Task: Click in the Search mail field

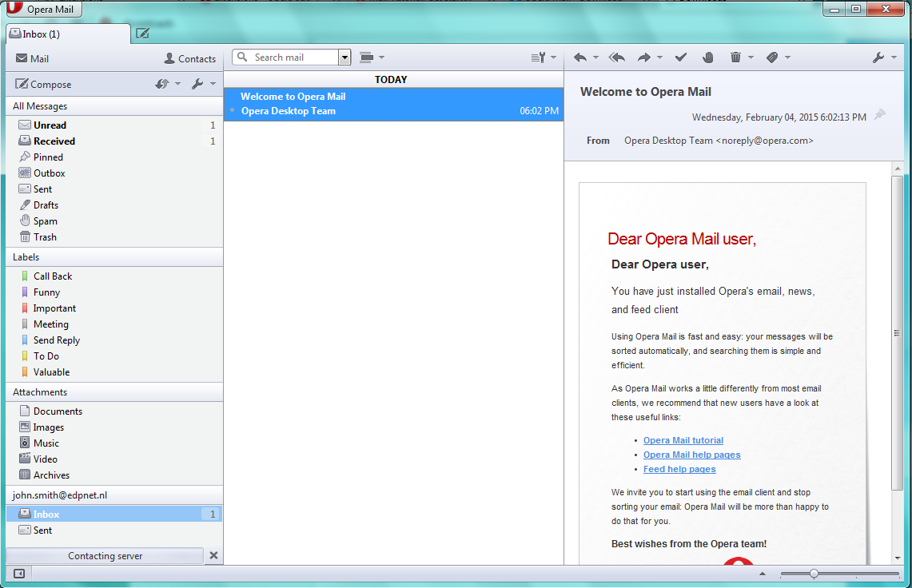Action: pos(287,58)
